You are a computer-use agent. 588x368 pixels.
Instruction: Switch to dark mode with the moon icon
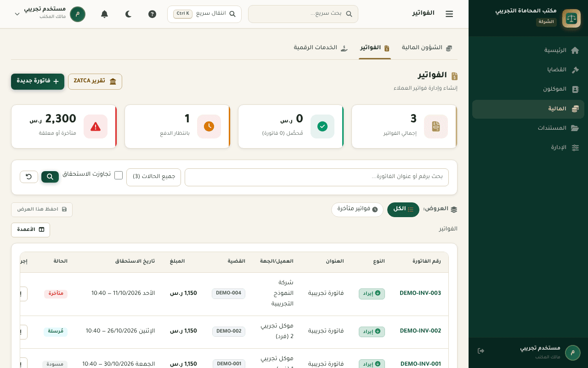coord(129,14)
